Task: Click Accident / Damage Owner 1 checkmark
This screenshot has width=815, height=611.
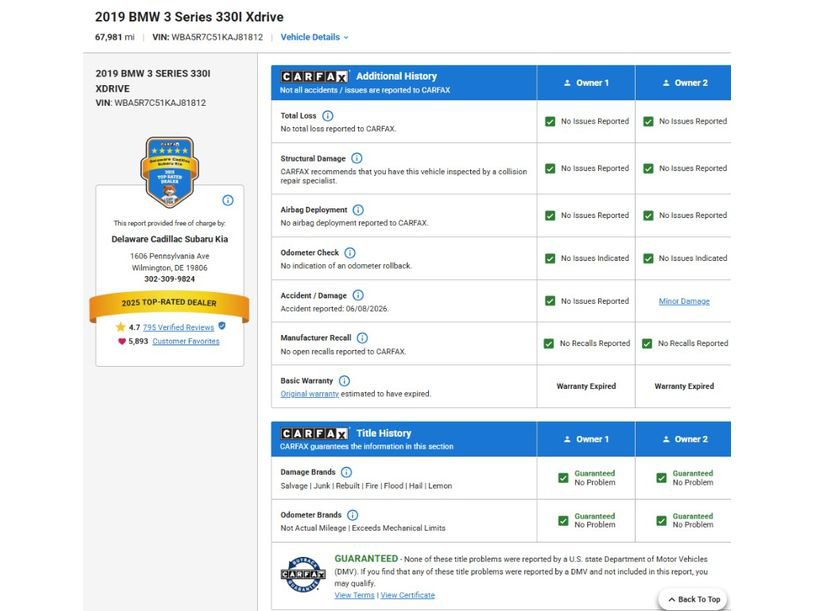Action: pos(550,301)
